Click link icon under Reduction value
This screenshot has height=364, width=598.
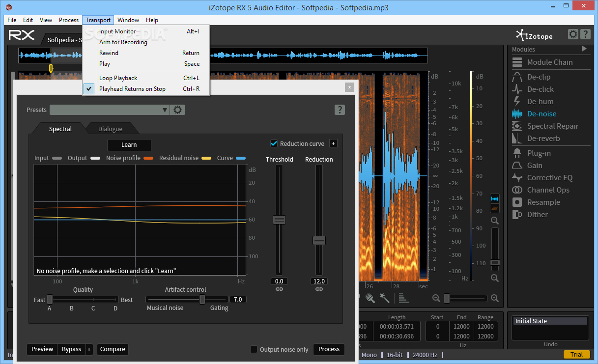coord(319,289)
